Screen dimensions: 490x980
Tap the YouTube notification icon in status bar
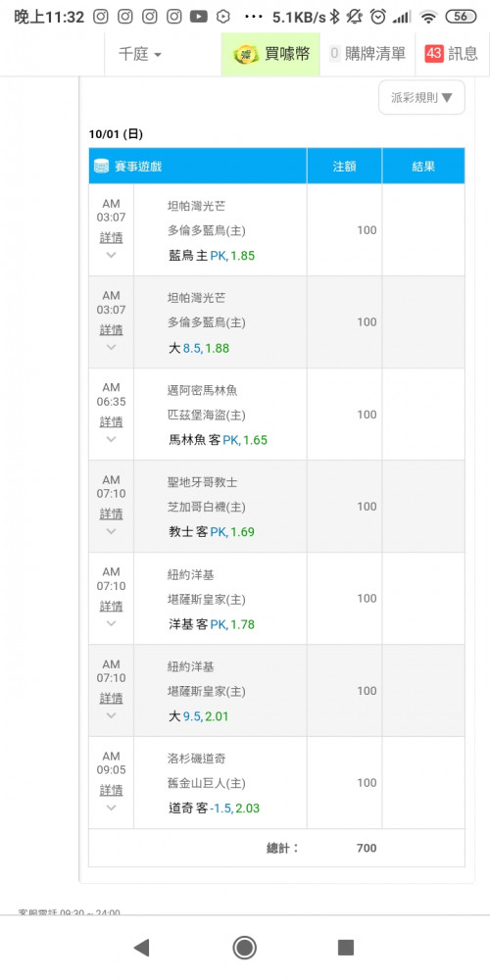pyautogui.click(x=199, y=17)
